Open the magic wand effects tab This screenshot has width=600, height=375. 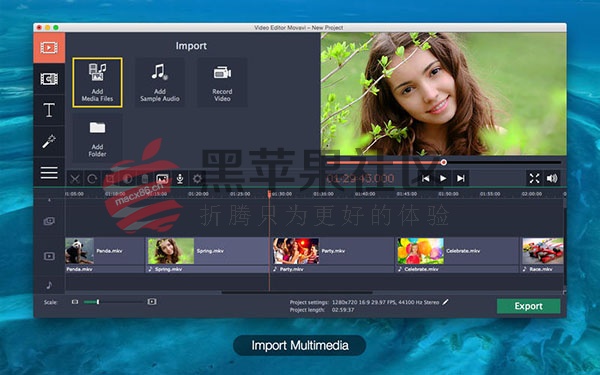49,141
